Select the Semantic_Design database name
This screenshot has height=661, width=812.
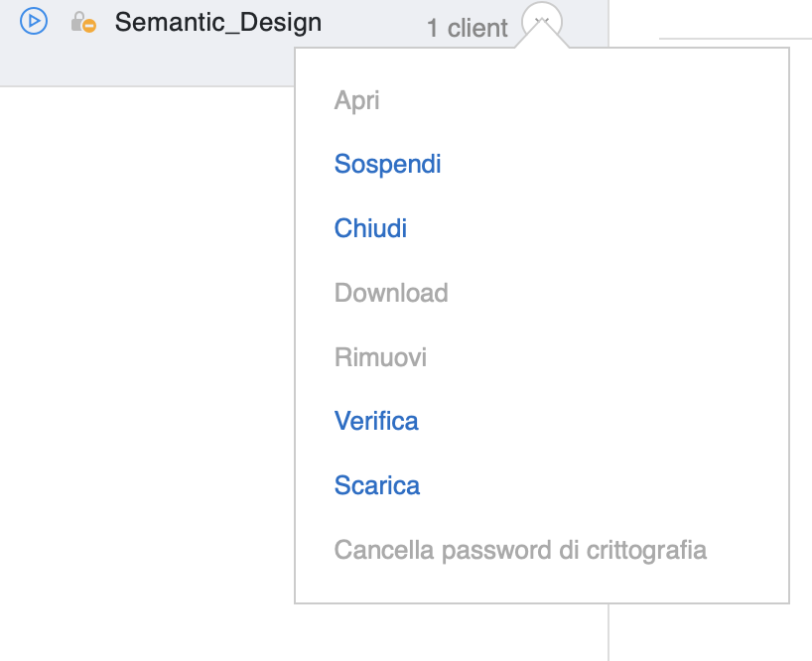(x=218, y=22)
